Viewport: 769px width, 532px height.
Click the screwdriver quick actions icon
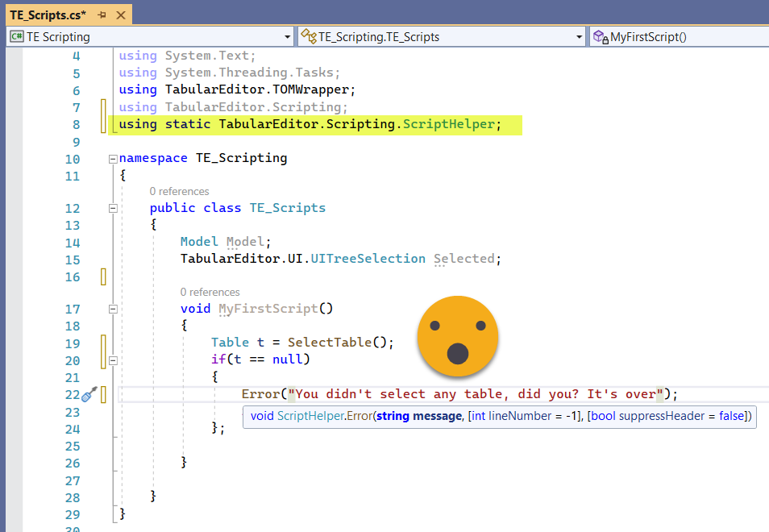pyautogui.click(x=90, y=394)
